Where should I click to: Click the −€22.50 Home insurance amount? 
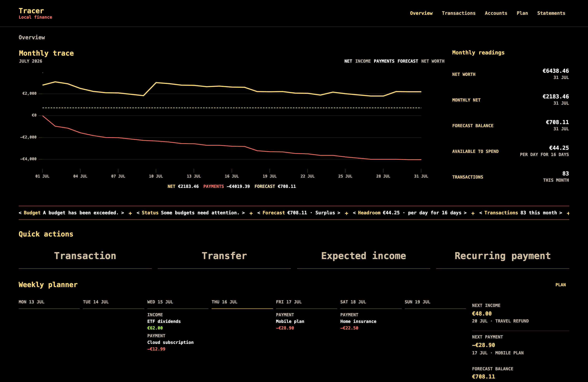349,328
